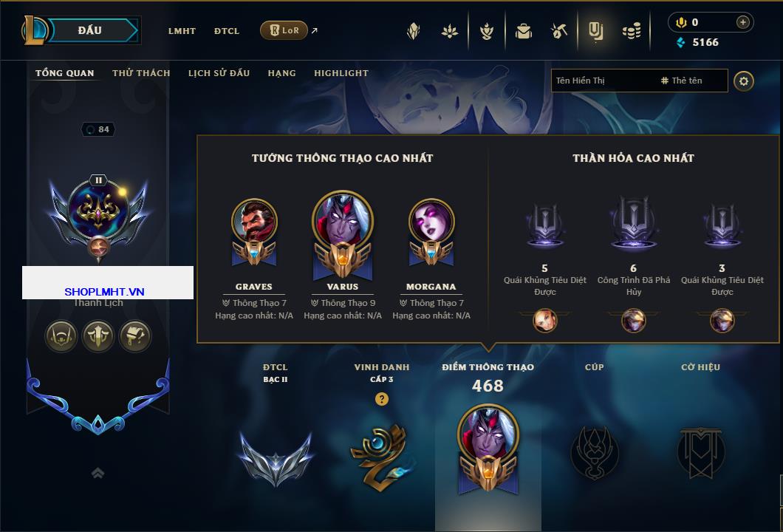Open the HIGHLIGHT tab
The image size is (783, 532).
coord(341,73)
